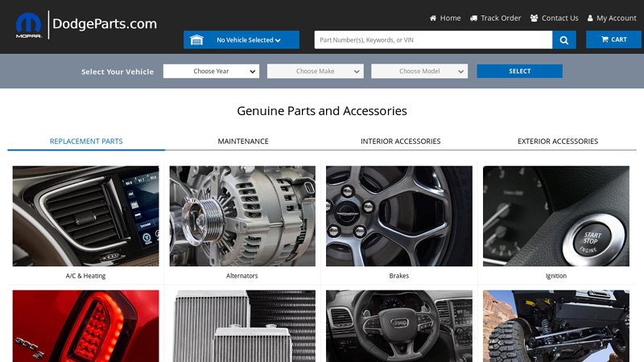The image size is (644, 362).
Task: Open the suspension and tire category image
Action: point(556,327)
